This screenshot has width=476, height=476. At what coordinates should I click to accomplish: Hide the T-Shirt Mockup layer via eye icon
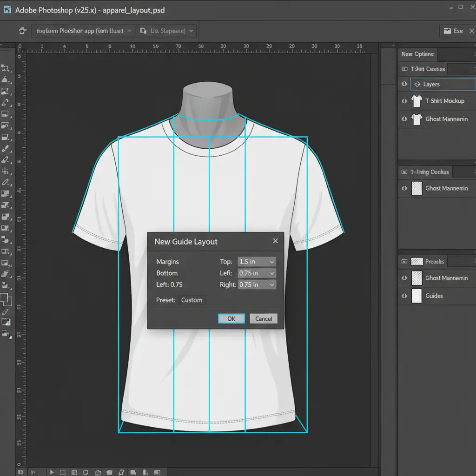coord(404,101)
